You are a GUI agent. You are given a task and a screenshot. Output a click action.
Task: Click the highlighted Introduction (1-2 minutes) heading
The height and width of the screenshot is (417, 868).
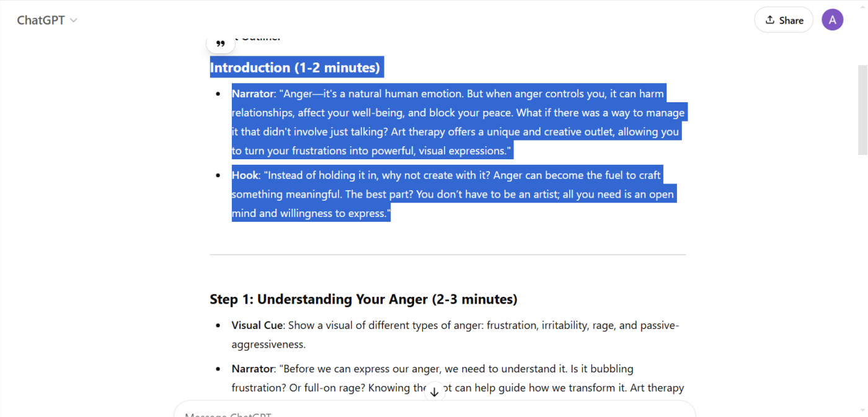click(x=295, y=68)
